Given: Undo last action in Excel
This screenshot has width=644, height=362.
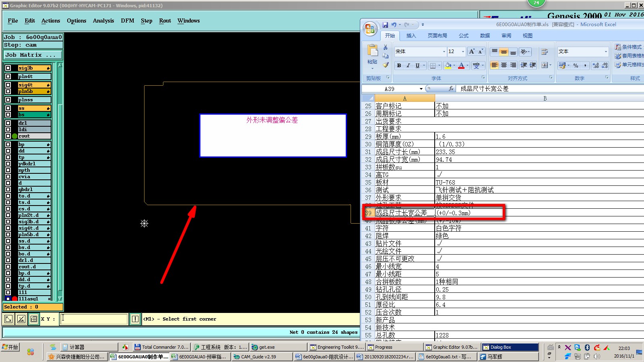Looking at the screenshot, I should tap(394, 25).
